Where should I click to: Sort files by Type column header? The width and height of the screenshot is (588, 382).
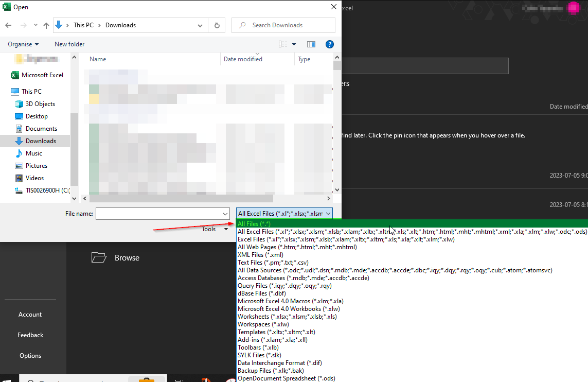click(304, 59)
